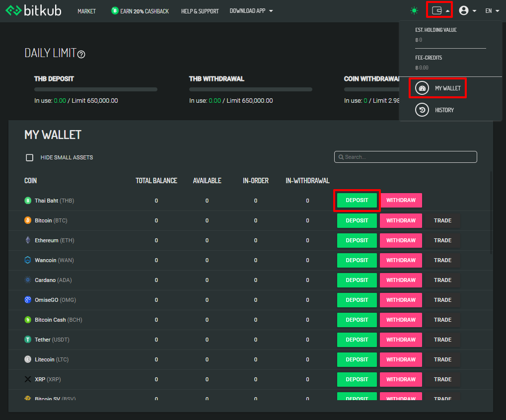The height and width of the screenshot is (420, 506).
Task: Deposit Bitcoin (BTC)
Action: 357,220
